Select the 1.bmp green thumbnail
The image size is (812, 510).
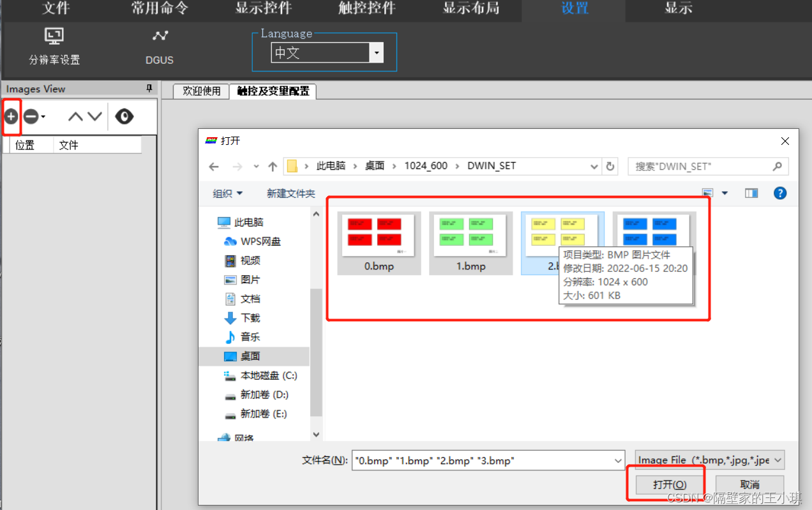[x=470, y=235]
